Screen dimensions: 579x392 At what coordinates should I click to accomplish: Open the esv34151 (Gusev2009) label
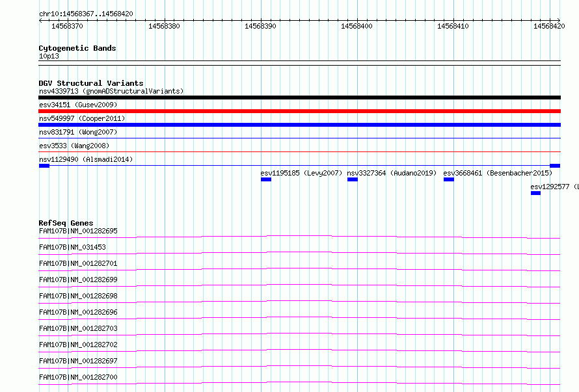78,105
